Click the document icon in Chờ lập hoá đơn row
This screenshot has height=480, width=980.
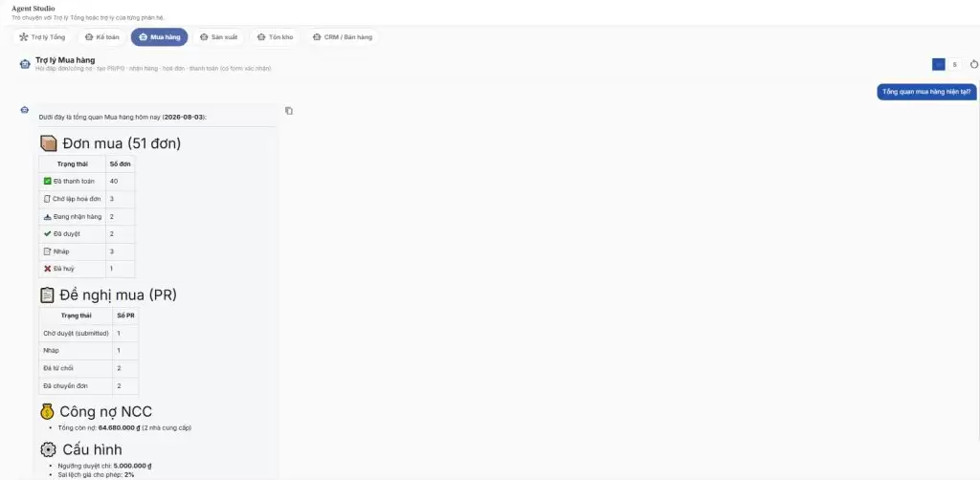[x=48, y=199]
